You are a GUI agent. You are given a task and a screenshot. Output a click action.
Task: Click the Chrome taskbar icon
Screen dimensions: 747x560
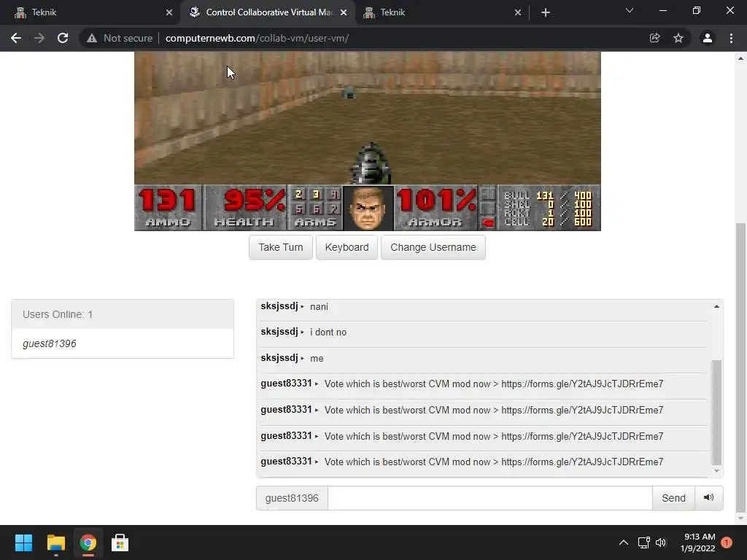pyautogui.click(x=88, y=542)
